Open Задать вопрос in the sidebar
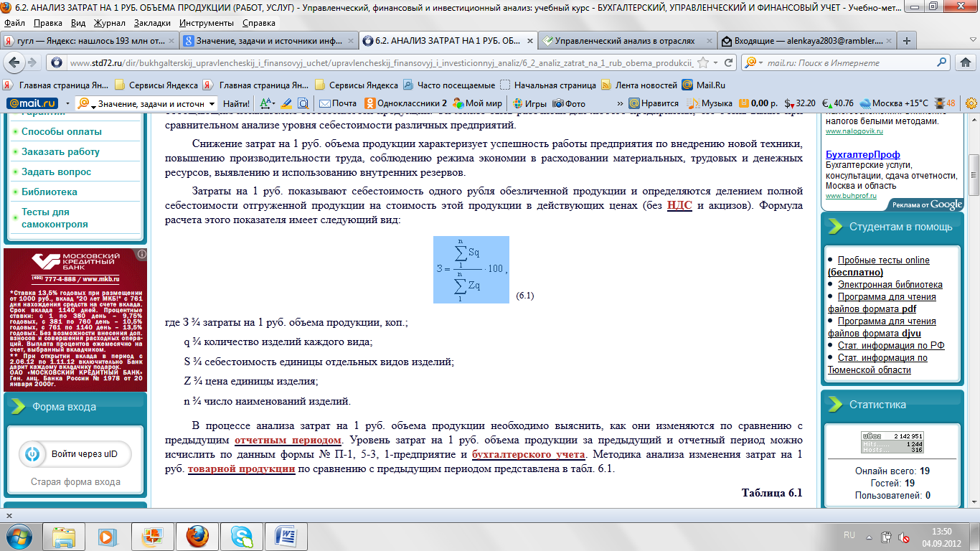Image resolution: width=980 pixels, height=551 pixels. click(56, 171)
